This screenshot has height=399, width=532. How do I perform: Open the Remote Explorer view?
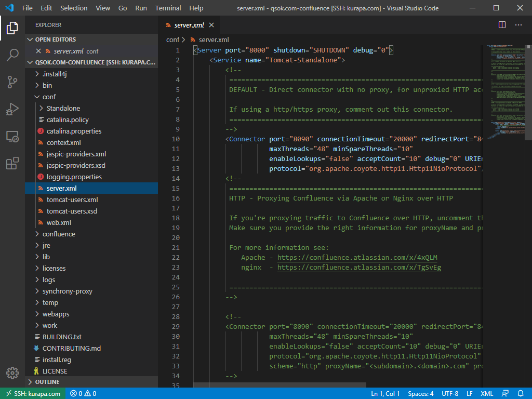[12, 137]
